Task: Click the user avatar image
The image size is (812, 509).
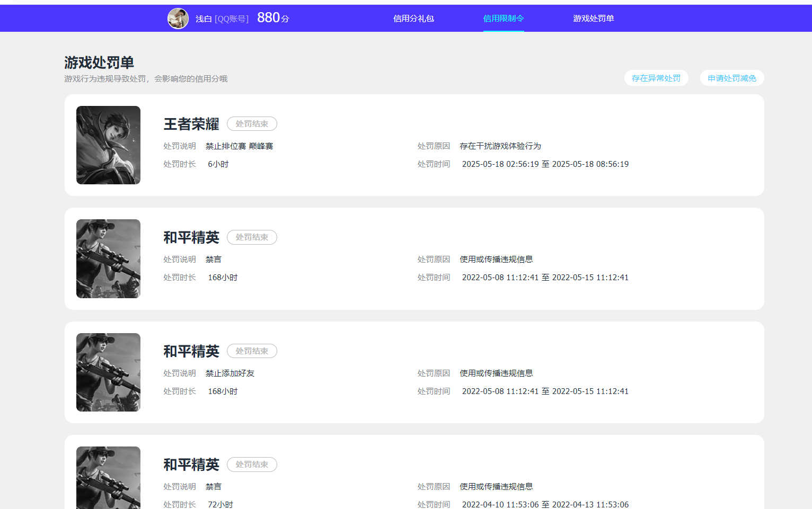Action: tap(178, 18)
